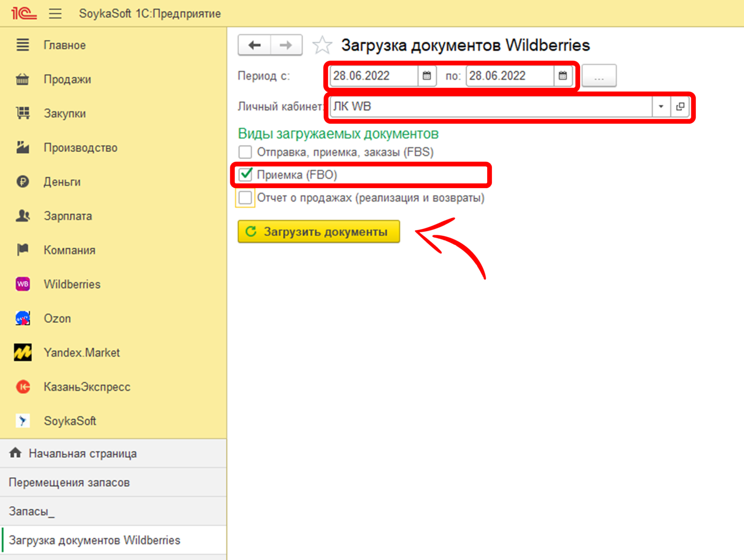This screenshot has height=560, width=744.
Task: Click the Ozon blue icon
Action: (23, 318)
